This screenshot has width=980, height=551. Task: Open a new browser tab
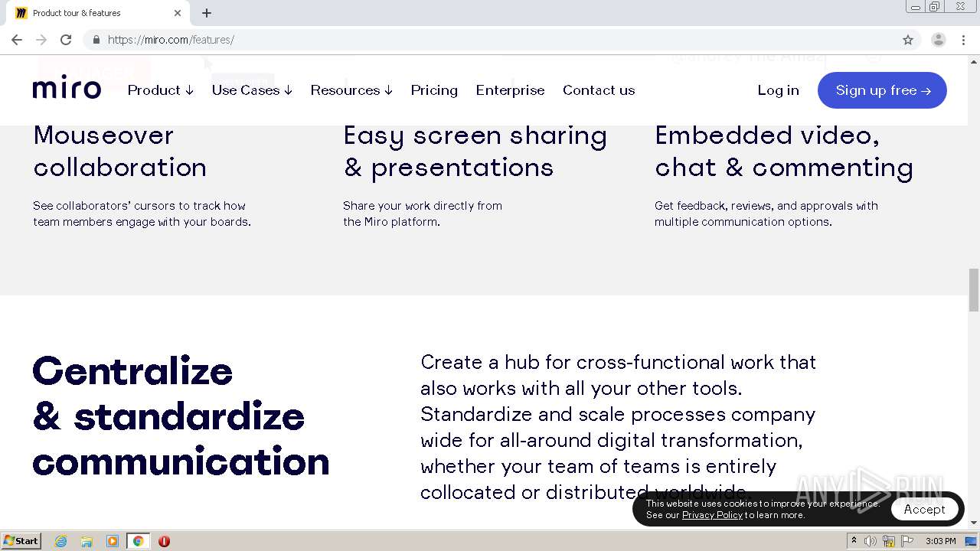pos(207,13)
